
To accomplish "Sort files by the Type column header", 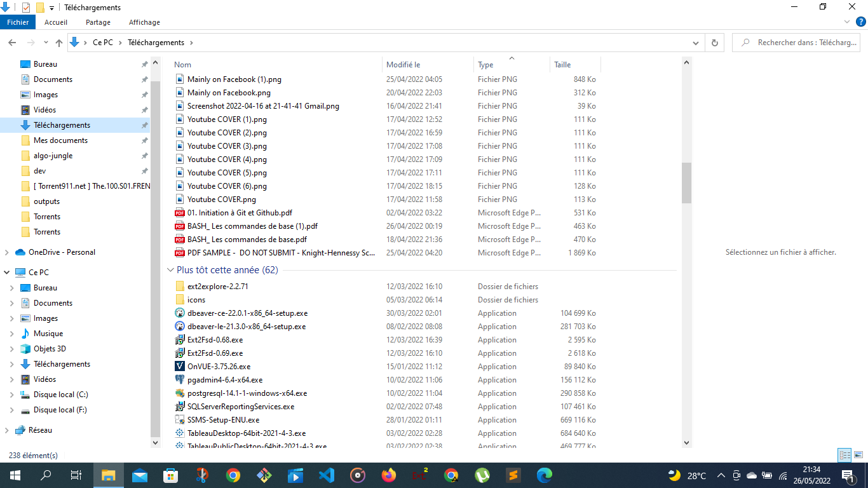I will pyautogui.click(x=512, y=64).
